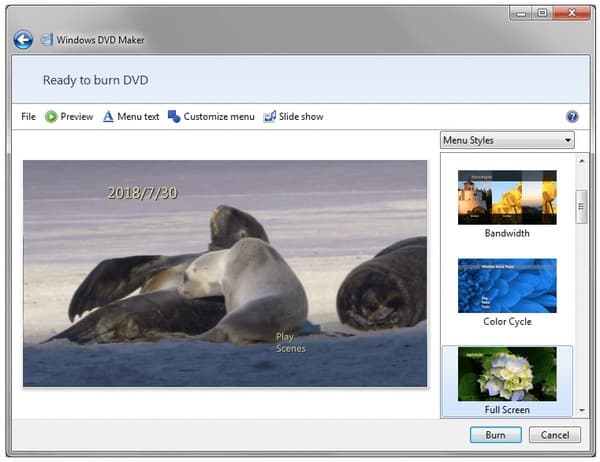This screenshot has width=600, height=462.
Task: Click the styles list scroll down arrow
Action: [x=582, y=410]
